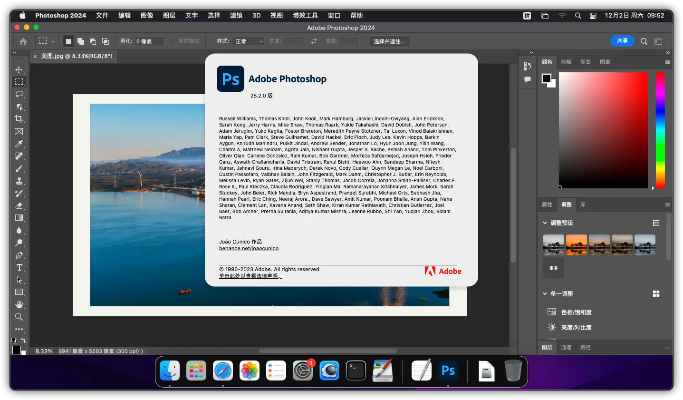
Task: Click the 共享 button
Action: click(x=623, y=41)
